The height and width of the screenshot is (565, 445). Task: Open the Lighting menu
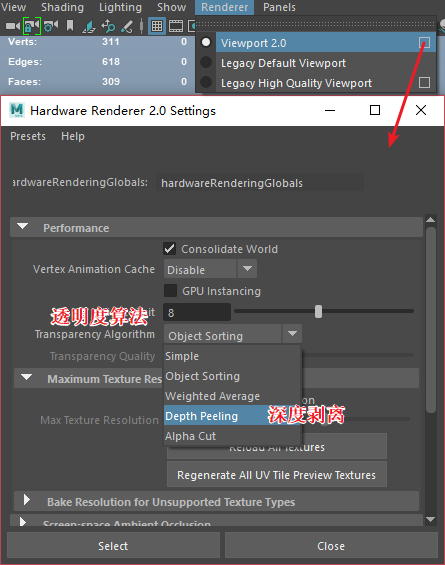(x=120, y=7)
